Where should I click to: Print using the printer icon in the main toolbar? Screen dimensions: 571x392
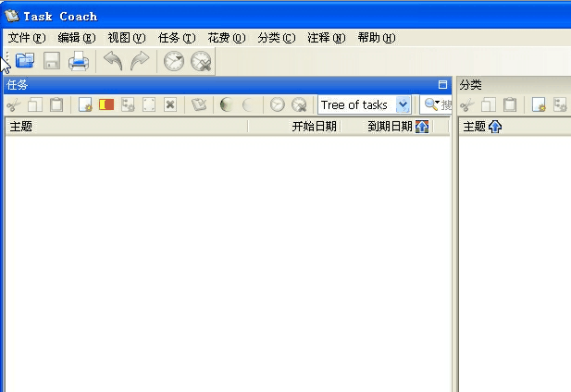(x=79, y=61)
